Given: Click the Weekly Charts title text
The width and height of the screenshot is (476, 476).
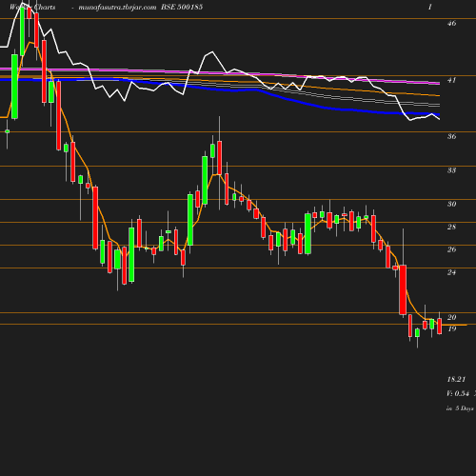Looking at the screenshot, I should point(32,7).
